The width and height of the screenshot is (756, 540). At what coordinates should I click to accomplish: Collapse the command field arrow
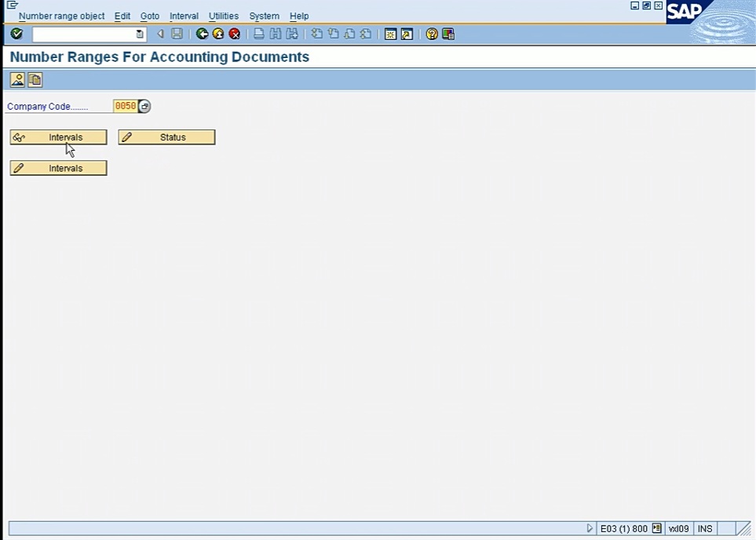tap(161, 34)
